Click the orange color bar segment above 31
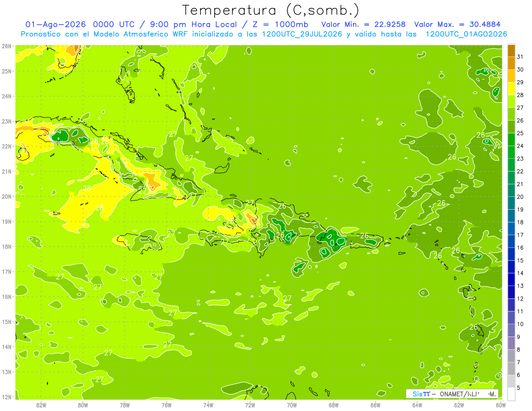The height and width of the screenshot is (411, 532). (511, 51)
